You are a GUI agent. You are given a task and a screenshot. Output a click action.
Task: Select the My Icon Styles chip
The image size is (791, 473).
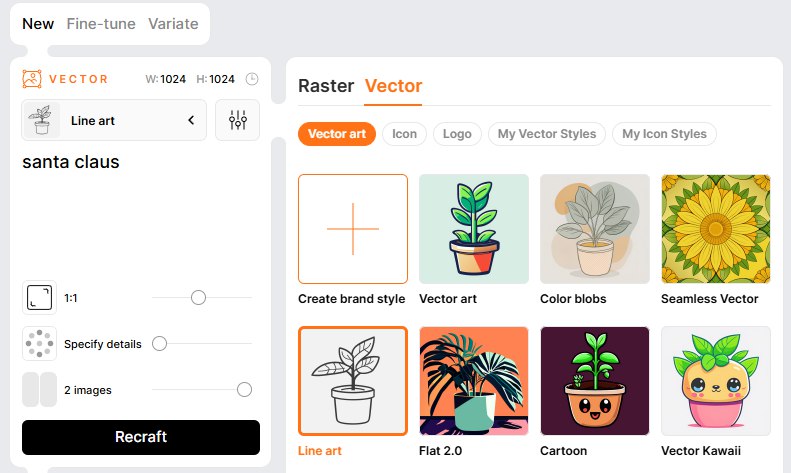[664, 134]
